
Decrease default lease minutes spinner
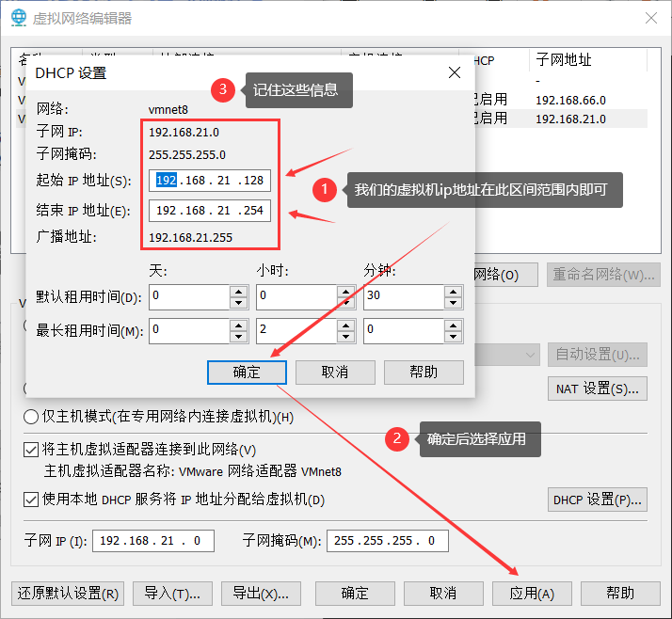[453, 302]
